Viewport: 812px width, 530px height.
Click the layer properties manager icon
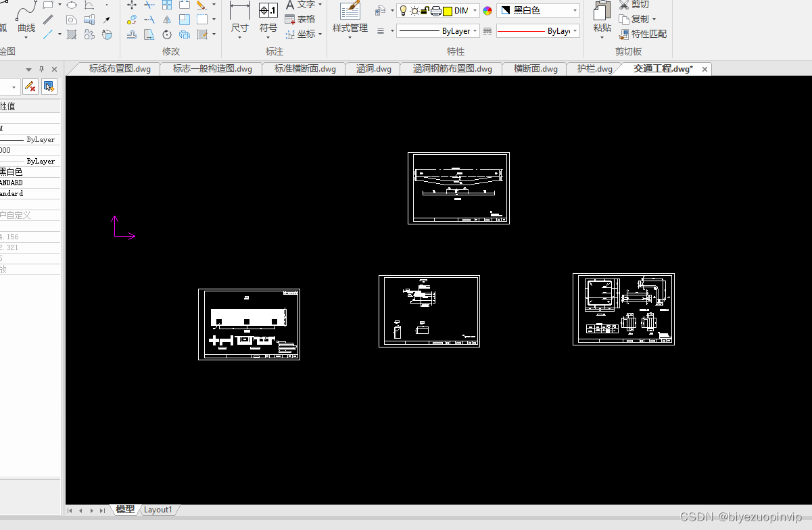coord(381,11)
